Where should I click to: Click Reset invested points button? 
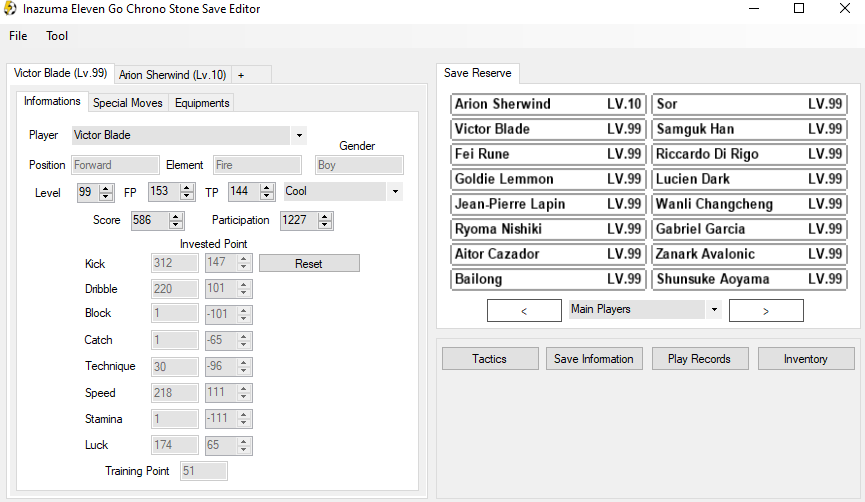[x=309, y=264]
